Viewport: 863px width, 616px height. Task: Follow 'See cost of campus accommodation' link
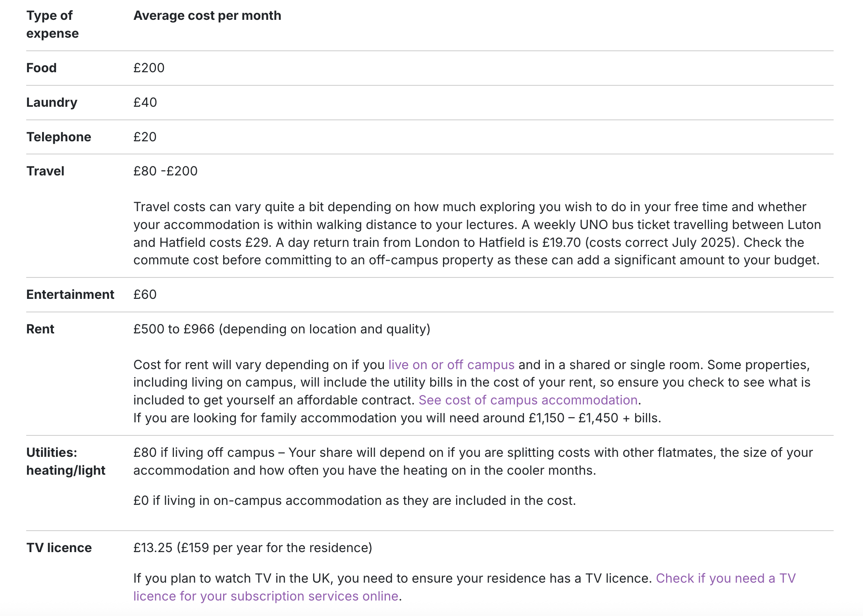pyautogui.click(x=528, y=400)
